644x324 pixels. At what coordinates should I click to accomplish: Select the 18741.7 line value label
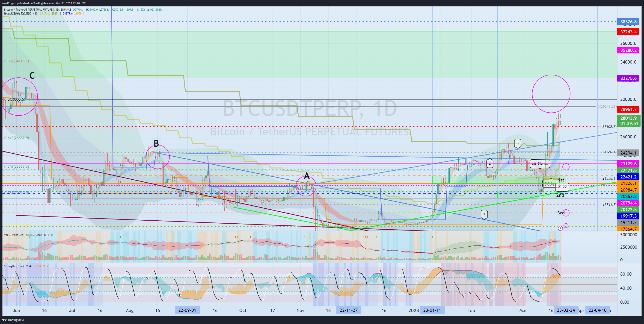[x=609, y=205]
